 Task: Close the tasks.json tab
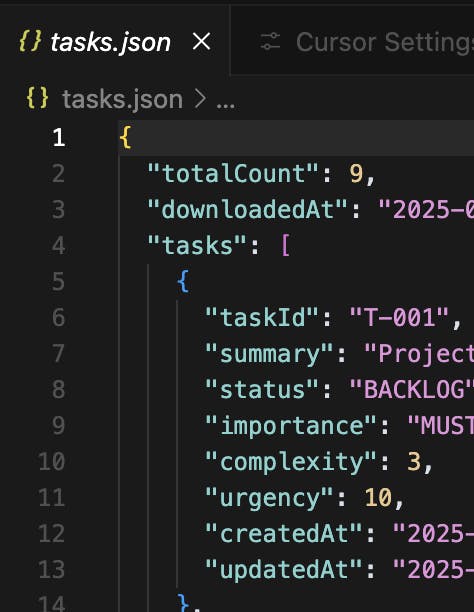tap(201, 41)
